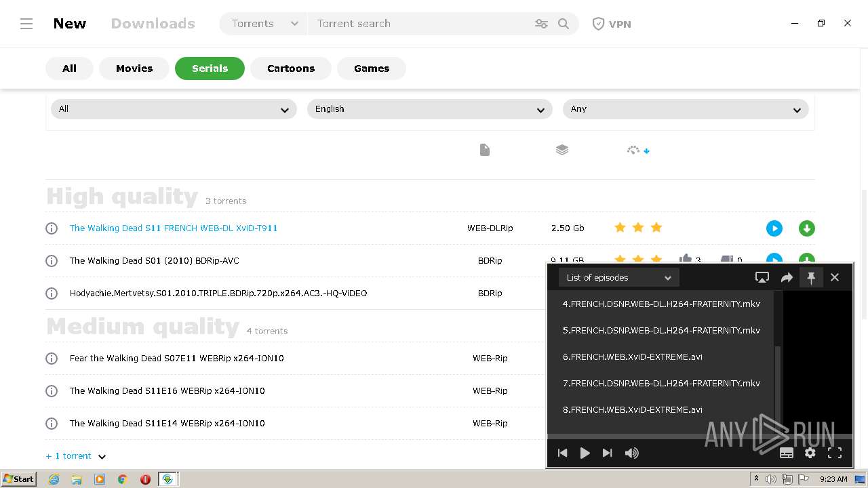This screenshot has width=868, height=488.
Task: Open the 'Any' filter dropdown
Action: (686, 109)
